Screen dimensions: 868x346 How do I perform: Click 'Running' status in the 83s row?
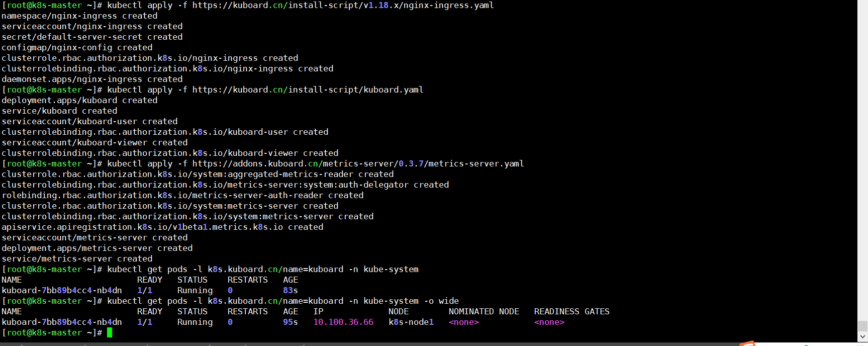[x=195, y=291]
